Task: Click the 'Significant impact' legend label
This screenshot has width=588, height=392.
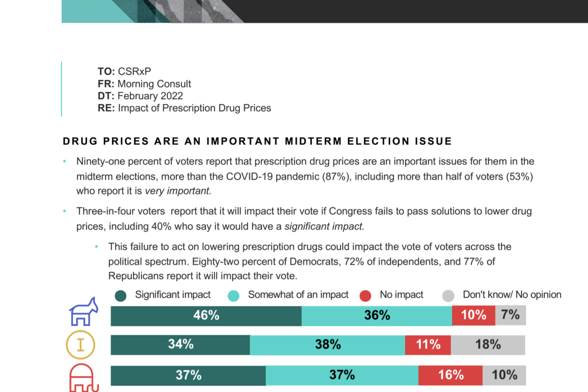Action: tap(173, 295)
